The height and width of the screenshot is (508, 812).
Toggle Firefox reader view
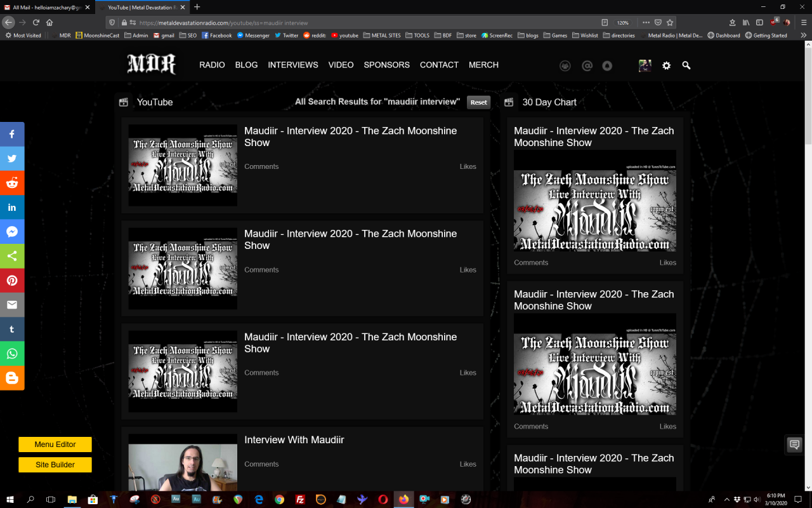click(605, 22)
